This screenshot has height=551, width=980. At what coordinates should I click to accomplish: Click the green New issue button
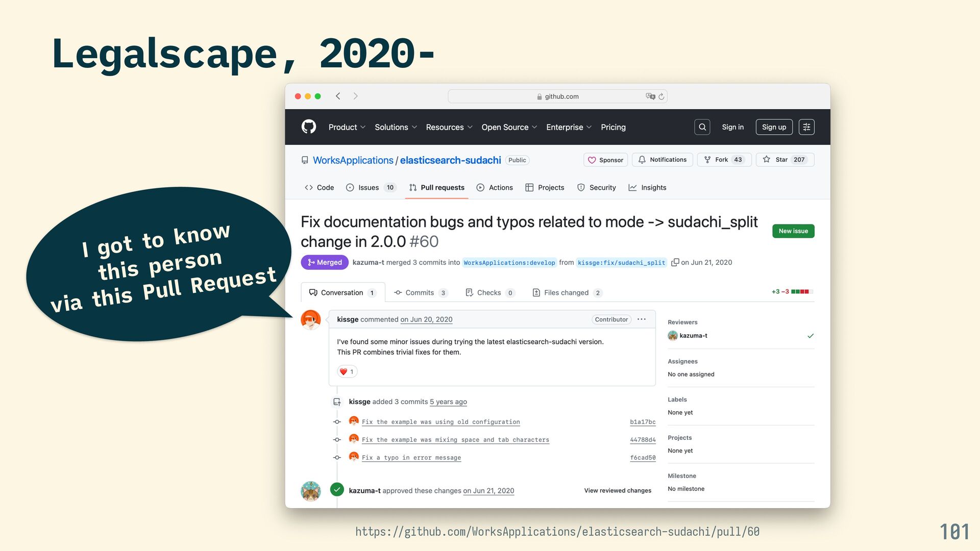click(x=793, y=231)
